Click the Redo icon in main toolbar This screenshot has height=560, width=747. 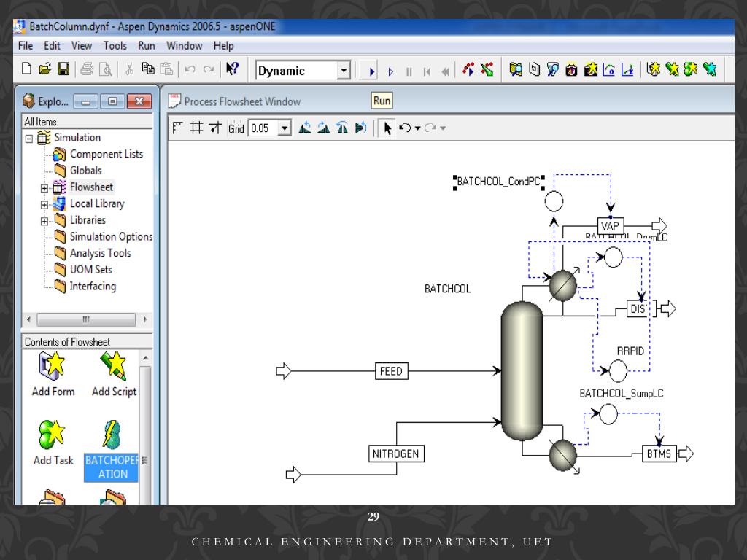(x=208, y=69)
